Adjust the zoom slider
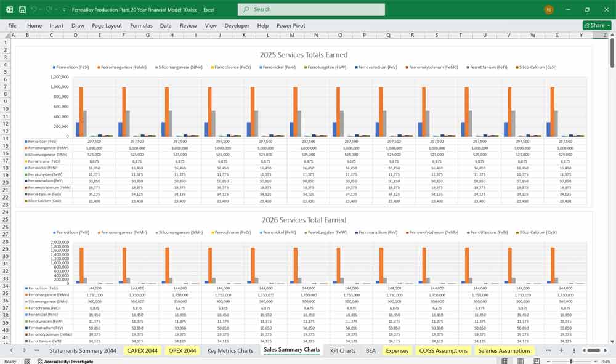 (571, 360)
